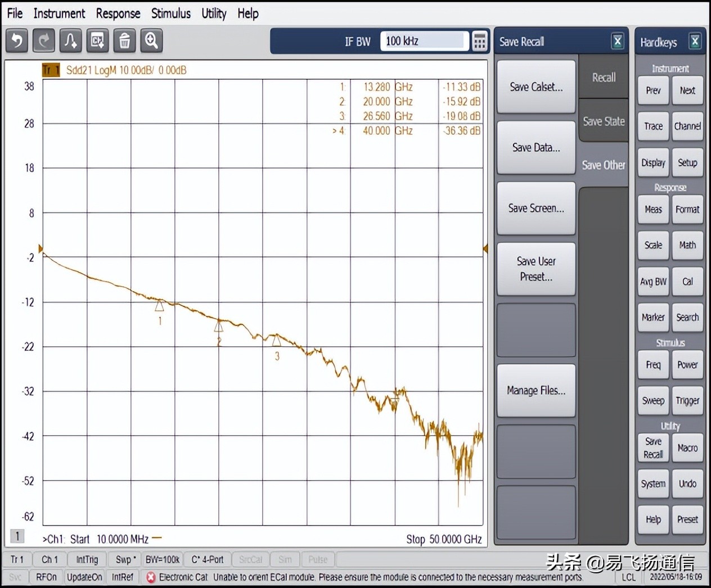Click the Cal hardkey

687,282
